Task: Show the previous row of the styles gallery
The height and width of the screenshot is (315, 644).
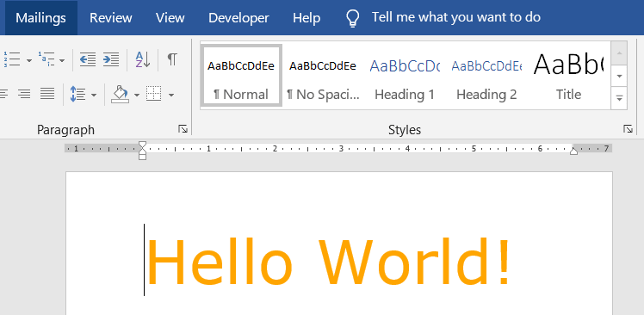Action: click(619, 53)
